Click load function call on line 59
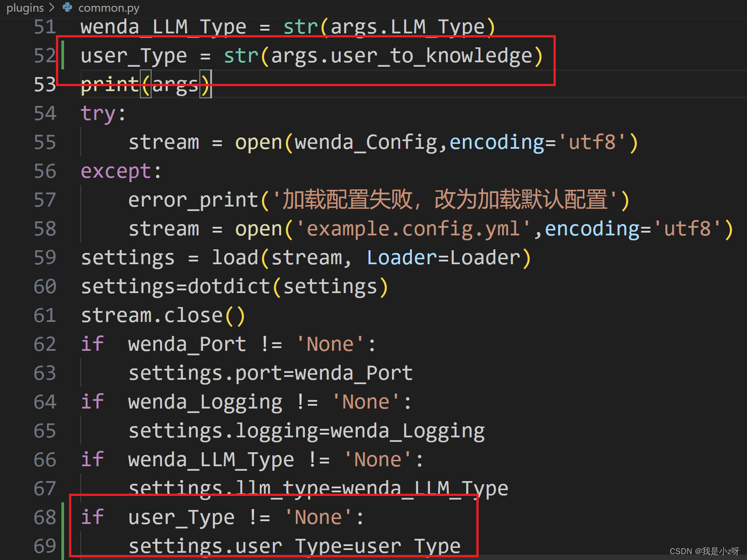747x560 pixels. (x=235, y=258)
